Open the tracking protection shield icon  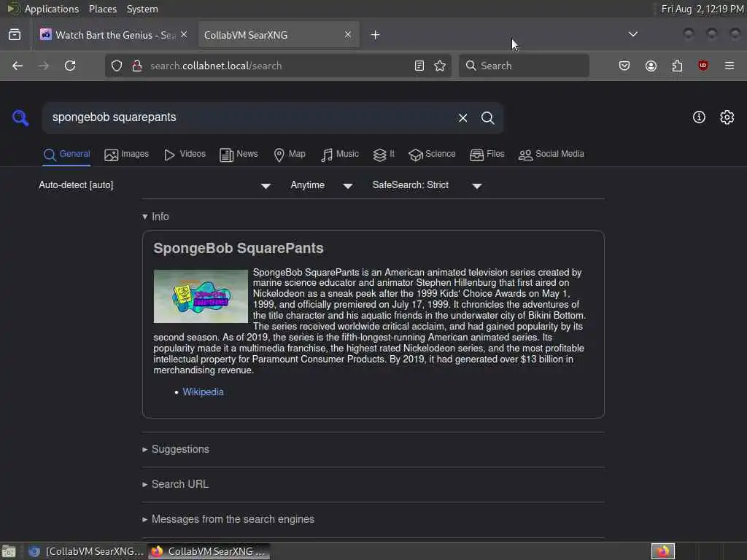tap(117, 66)
